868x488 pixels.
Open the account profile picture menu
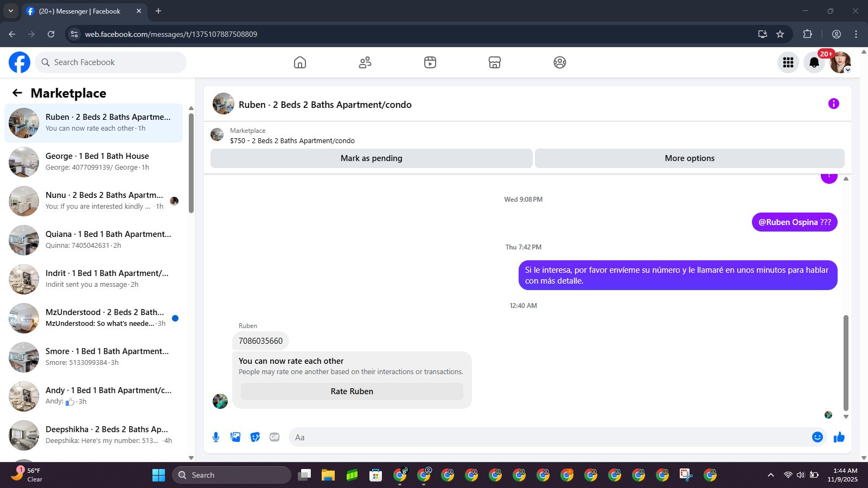point(840,62)
